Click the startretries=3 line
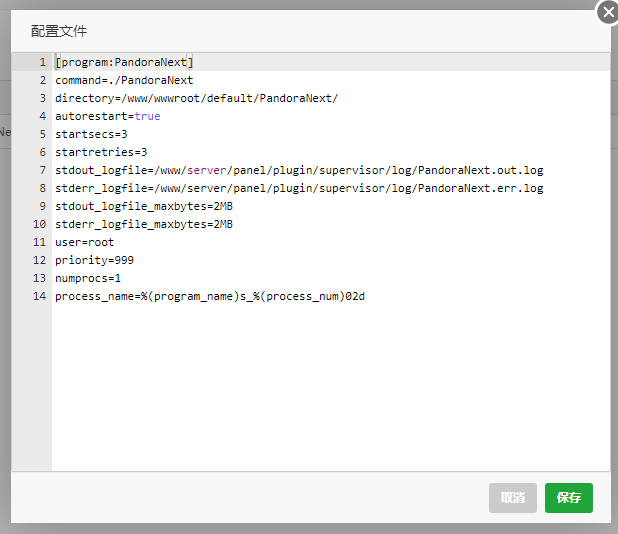 [101, 152]
